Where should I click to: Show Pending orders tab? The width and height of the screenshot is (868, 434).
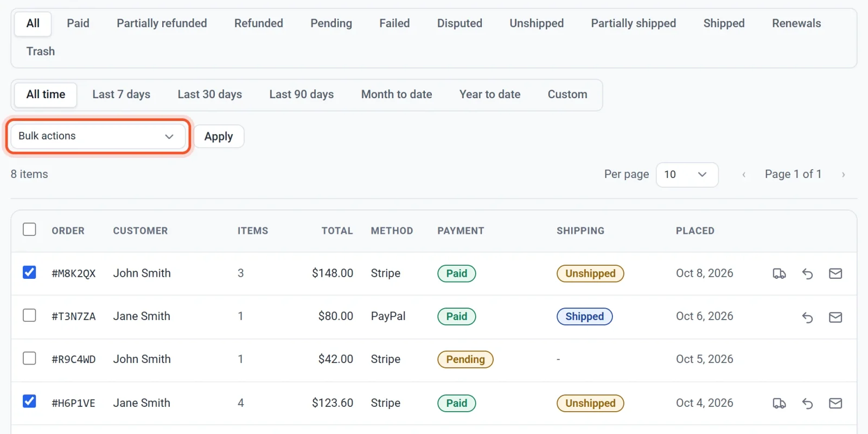(331, 23)
